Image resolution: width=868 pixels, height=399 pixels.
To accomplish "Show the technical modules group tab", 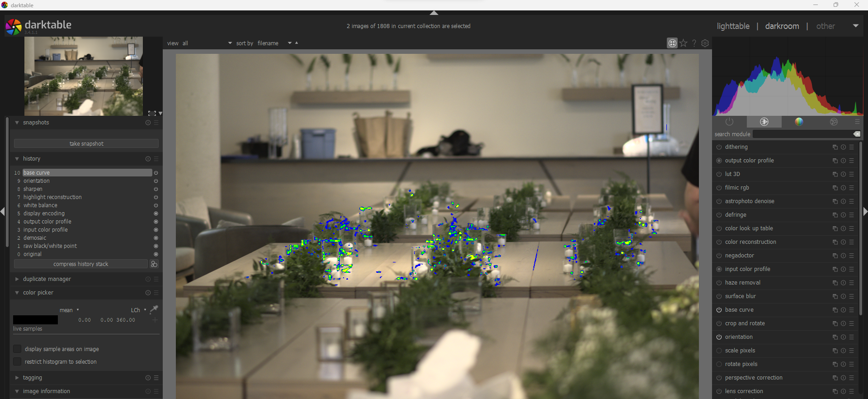I will pos(764,122).
